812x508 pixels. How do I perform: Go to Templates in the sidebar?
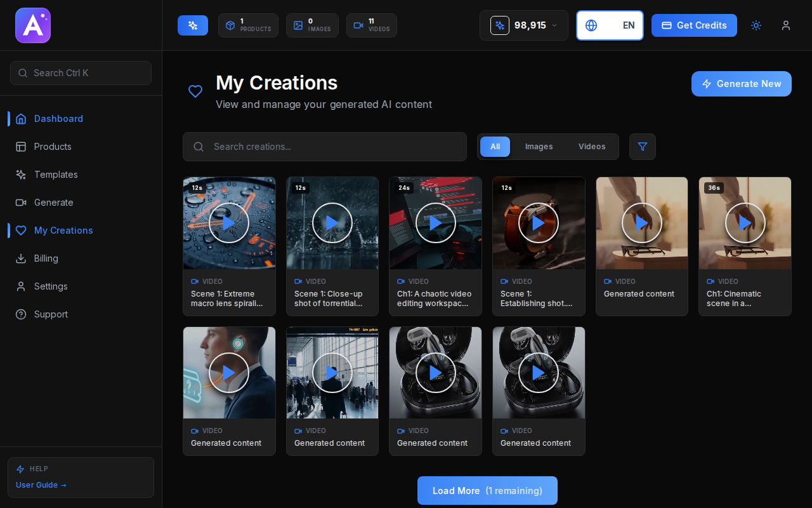click(x=56, y=175)
